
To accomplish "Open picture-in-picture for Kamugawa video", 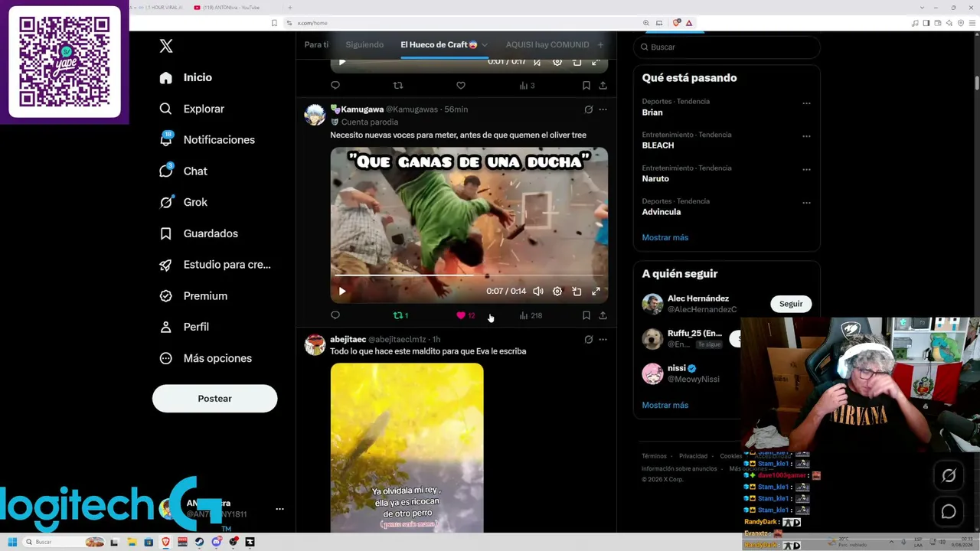I will (x=577, y=291).
